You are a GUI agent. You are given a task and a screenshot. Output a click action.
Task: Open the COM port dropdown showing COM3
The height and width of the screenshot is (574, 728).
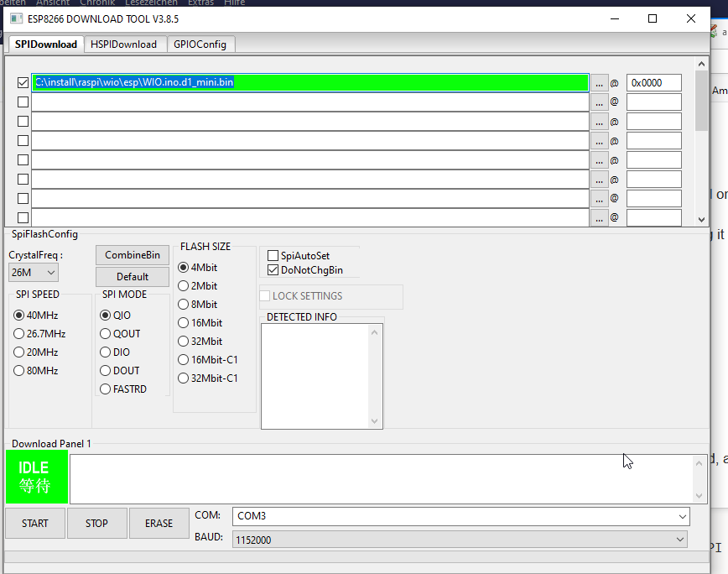pyautogui.click(x=460, y=516)
